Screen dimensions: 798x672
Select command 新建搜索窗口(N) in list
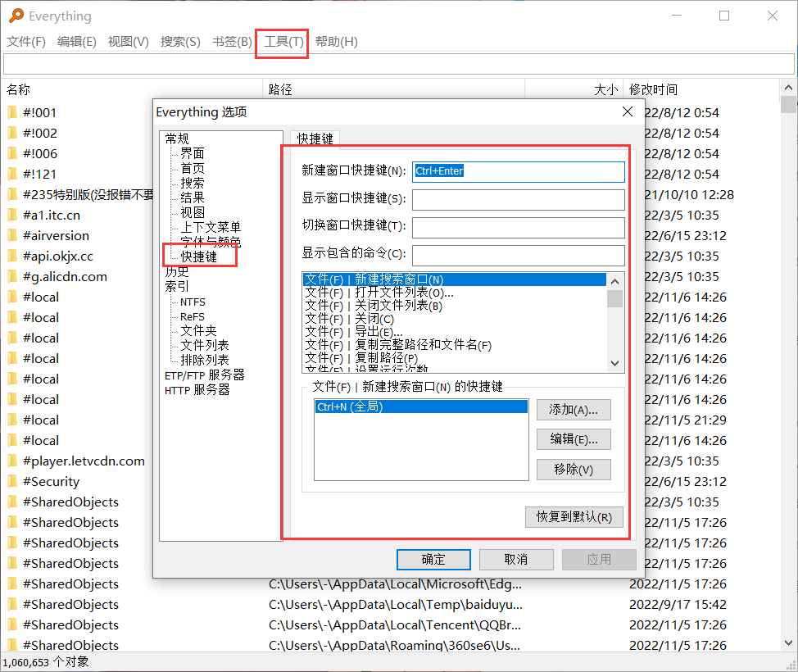click(x=454, y=279)
